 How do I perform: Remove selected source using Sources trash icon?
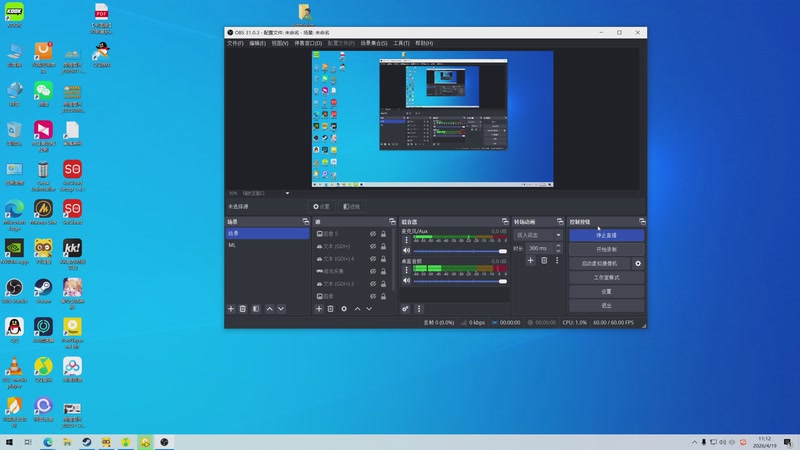tap(331, 309)
